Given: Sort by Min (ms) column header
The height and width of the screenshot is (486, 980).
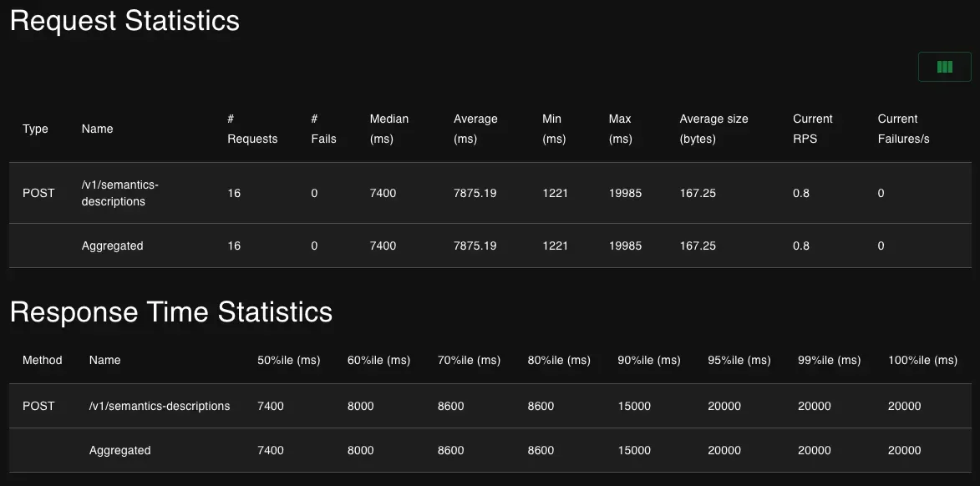Looking at the screenshot, I should click(x=554, y=129).
